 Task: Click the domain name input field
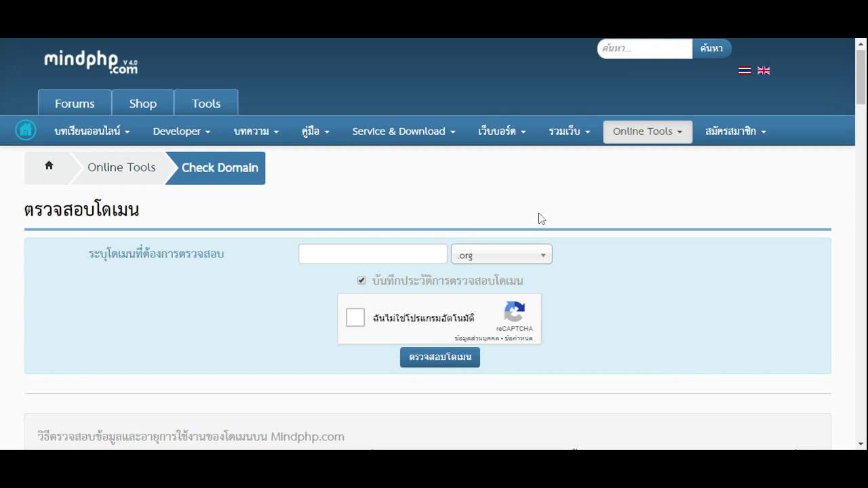click(x=373, y=254)
